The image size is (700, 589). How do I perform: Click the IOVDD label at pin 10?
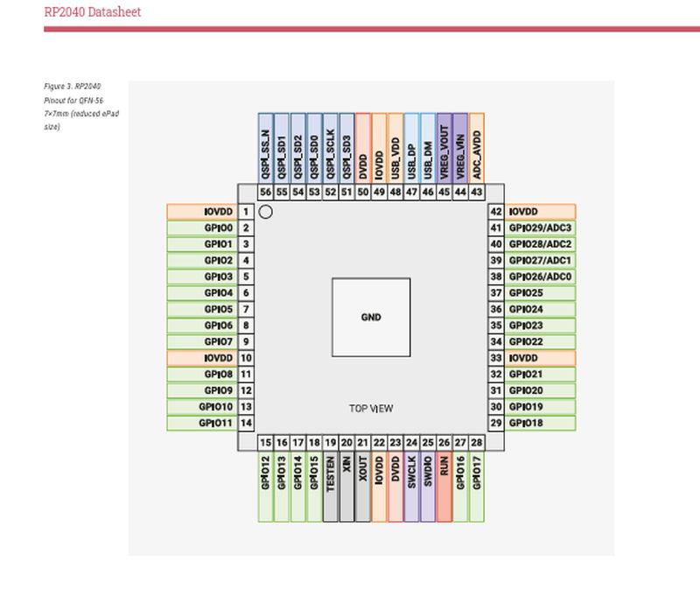point(202,358)
